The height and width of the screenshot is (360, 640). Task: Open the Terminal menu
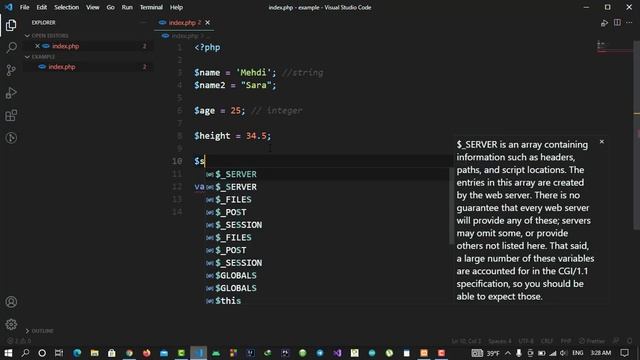[151, 7]
